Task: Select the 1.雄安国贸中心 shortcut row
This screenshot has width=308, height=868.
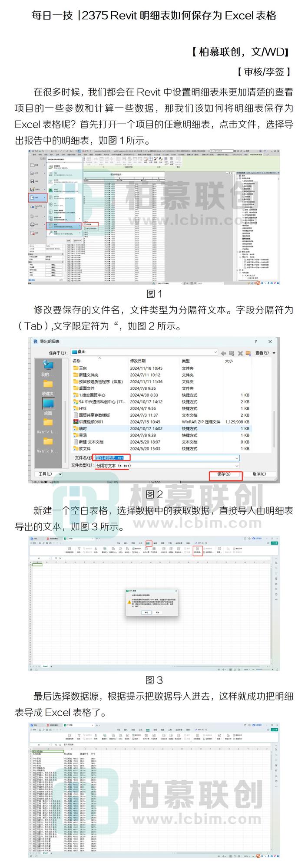Action: pyautogui.click(x=162, y=395)
